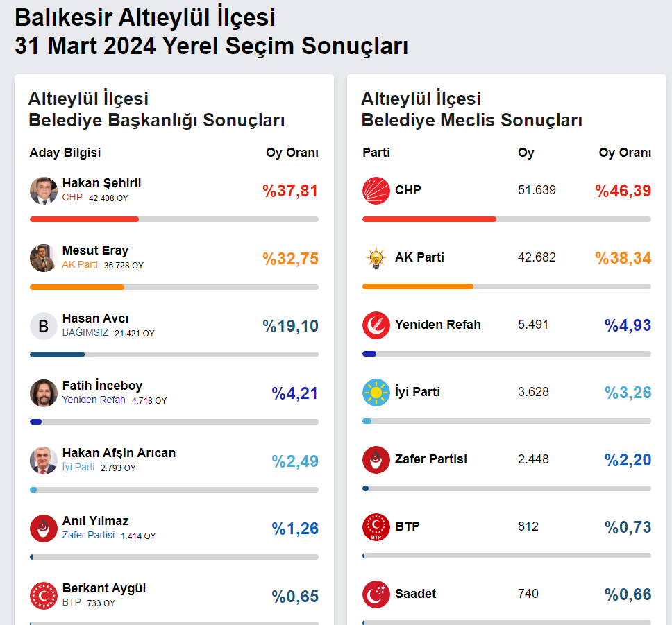Click the Oy Oranı header in council results
Screen dimensions: 672x625
(x=624, y=153)
